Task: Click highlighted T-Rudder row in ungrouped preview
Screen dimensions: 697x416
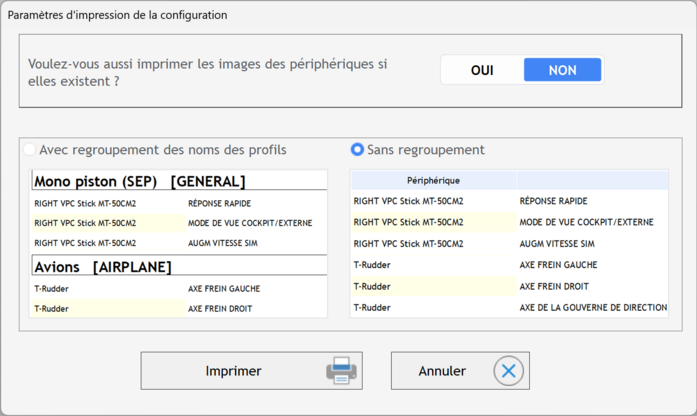Action: [x=509, y=286]
